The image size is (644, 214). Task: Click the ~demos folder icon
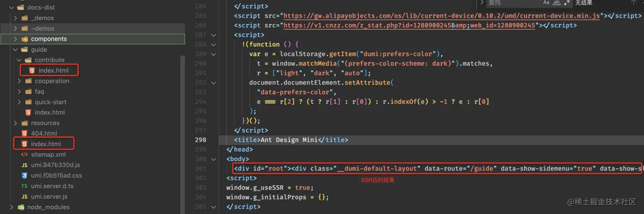24,28
